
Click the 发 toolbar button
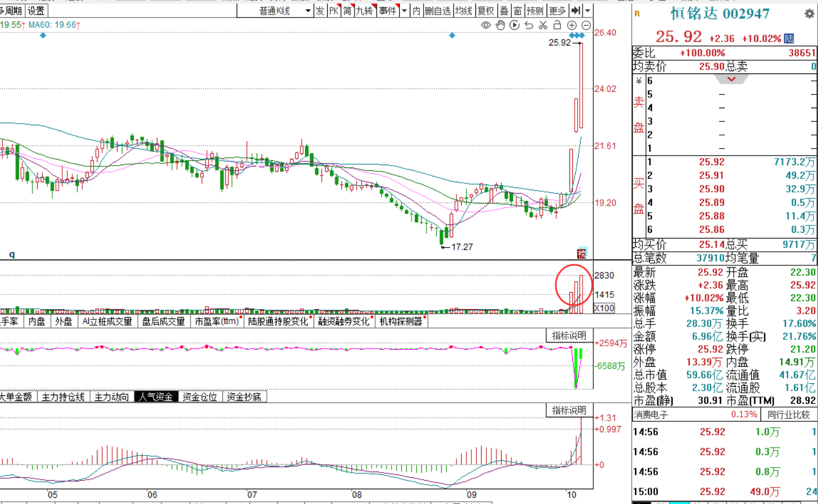pyautogui.click(x=320, y=11)
